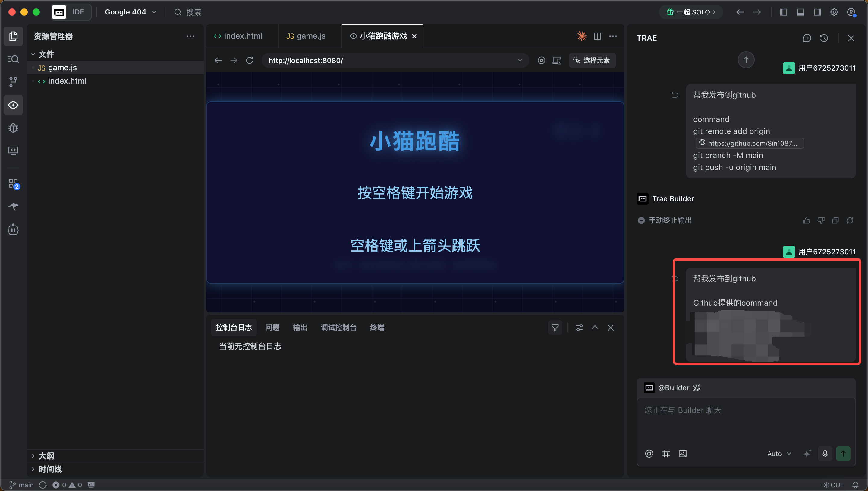Select the 终端 panel tab
Viewport: 868px width, 491px height.
click(377, 328)
